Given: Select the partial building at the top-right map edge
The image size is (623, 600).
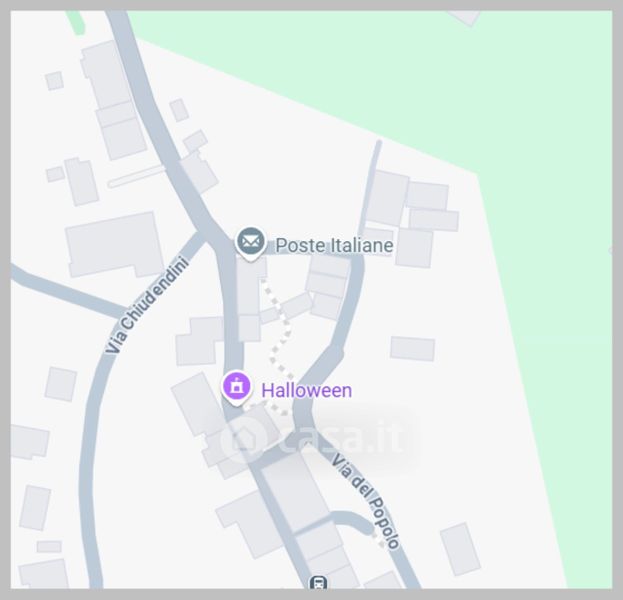Looking at the screenshot, I should pyautogui.click(x=465, y=17).
